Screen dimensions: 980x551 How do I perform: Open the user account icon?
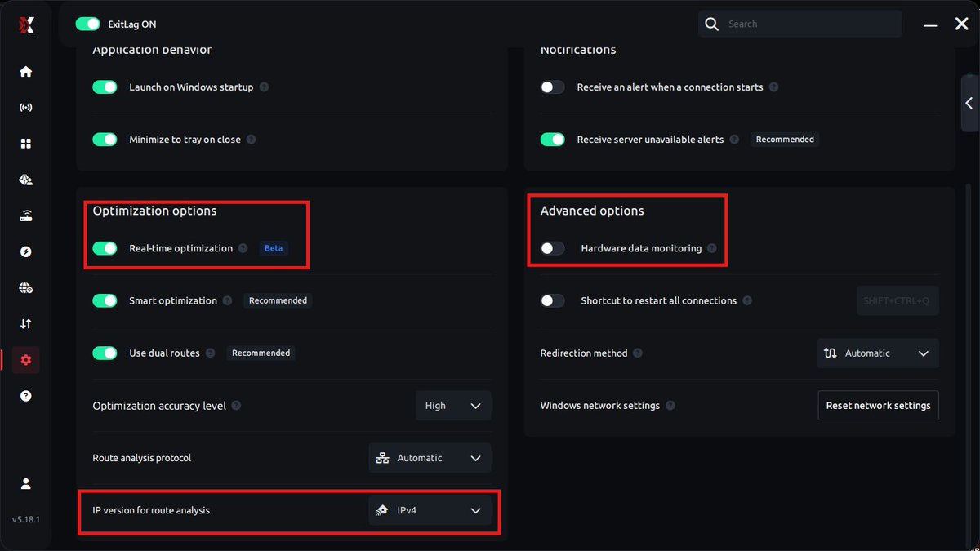pos(25,483)
